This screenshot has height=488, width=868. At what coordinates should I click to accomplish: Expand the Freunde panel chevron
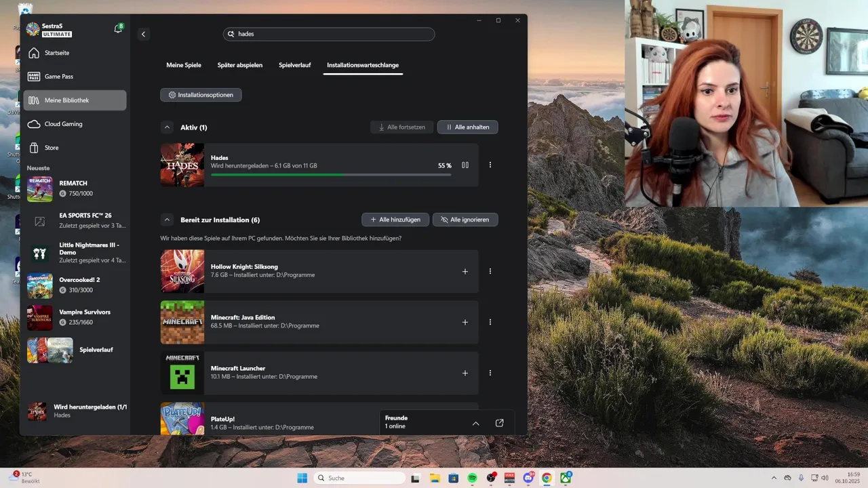click(x=475, y=423)
